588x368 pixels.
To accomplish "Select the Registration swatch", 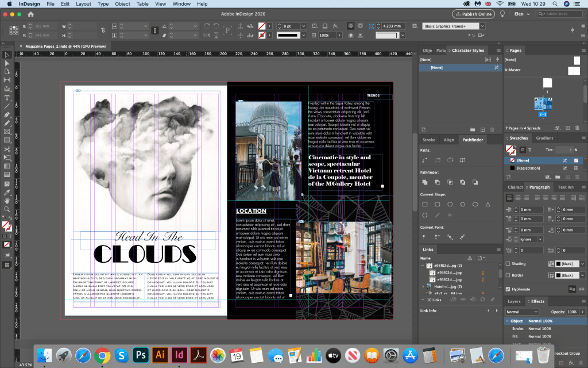I will point(528,168).
